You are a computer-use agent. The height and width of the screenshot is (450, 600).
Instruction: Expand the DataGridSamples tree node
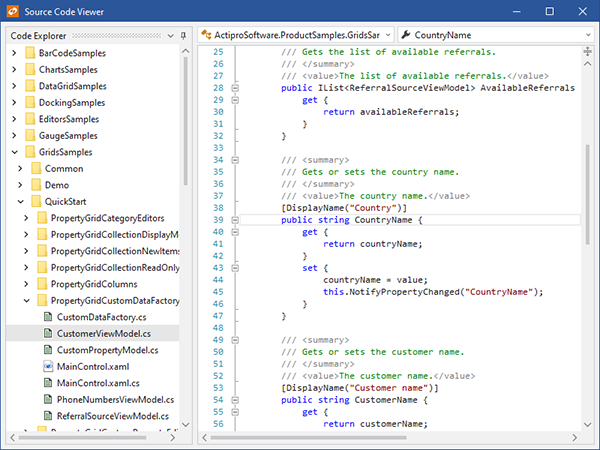[x=14, y=86]
